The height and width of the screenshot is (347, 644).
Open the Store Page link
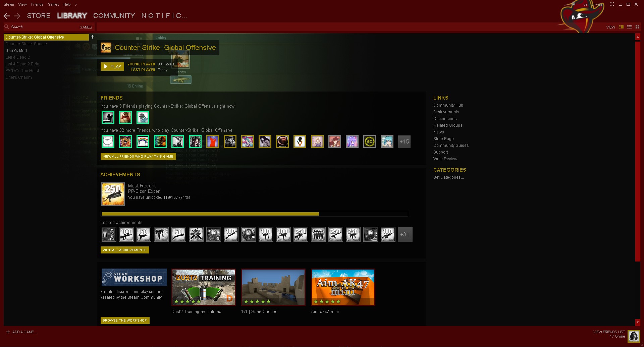click(x=443, y=139)
